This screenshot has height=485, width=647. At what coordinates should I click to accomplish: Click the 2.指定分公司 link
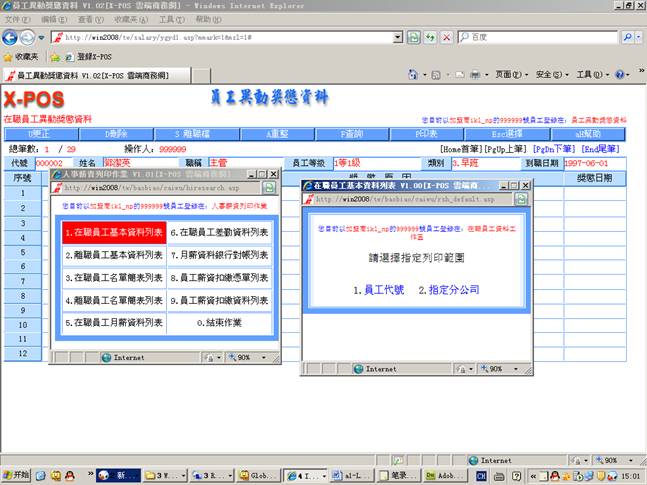coord(454,289)
